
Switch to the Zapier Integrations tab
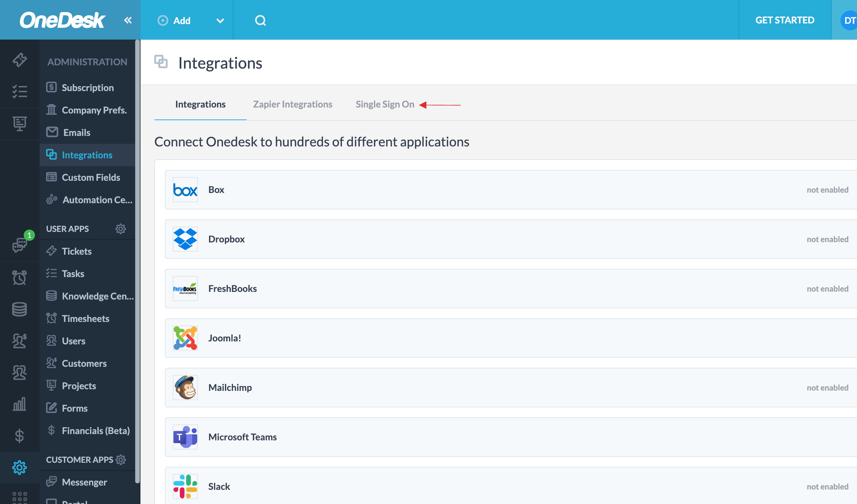tap(292, 104)
